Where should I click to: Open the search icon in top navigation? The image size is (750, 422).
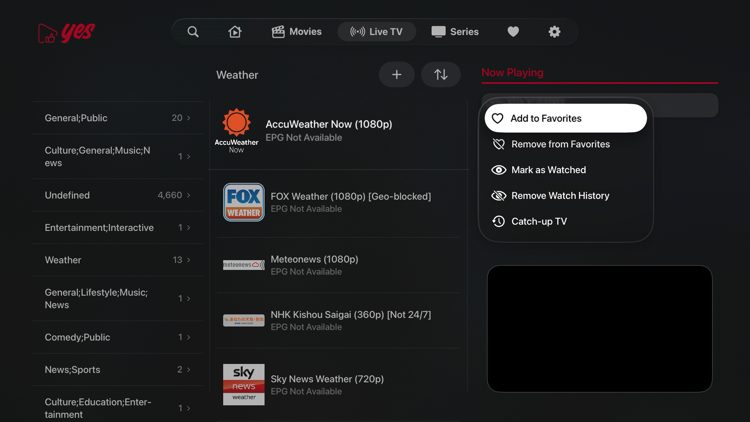[x=193, y=32]
